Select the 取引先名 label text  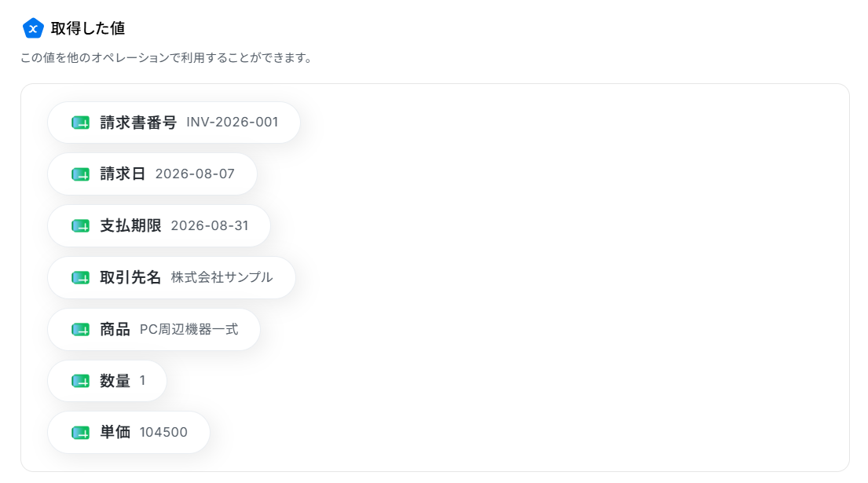(130, 277)
